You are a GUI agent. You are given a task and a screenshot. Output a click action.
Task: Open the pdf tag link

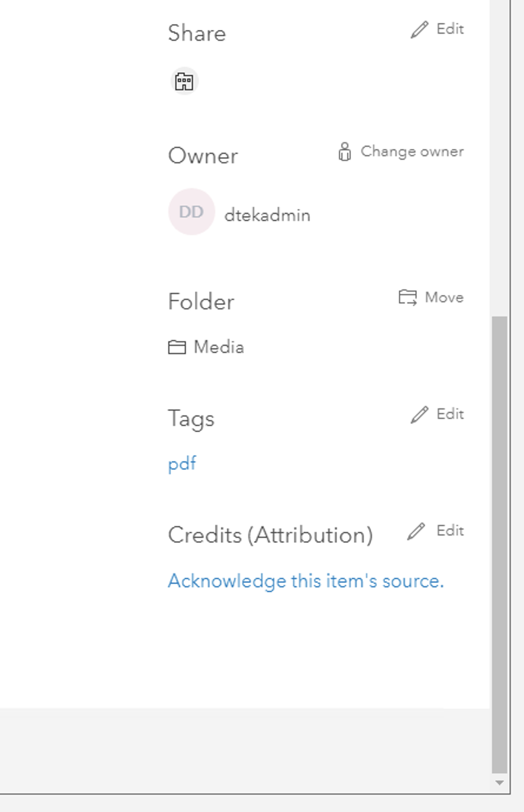pyautogui.click(x=181, y=464)
